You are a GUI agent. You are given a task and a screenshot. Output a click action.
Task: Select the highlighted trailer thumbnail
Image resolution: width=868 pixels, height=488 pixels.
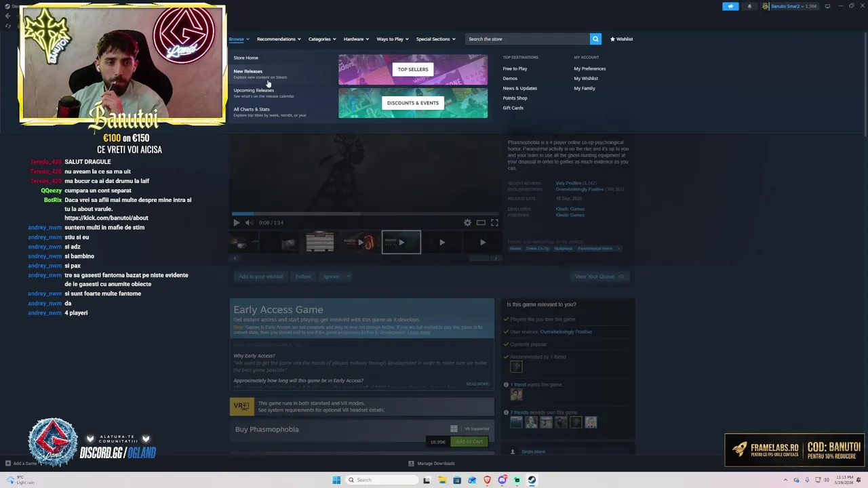pyautogui.click(x=401, y=242)
